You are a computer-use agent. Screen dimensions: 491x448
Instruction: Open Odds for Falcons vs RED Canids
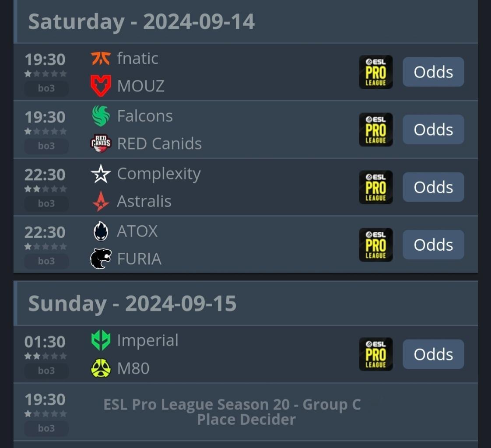pos(433,129)
